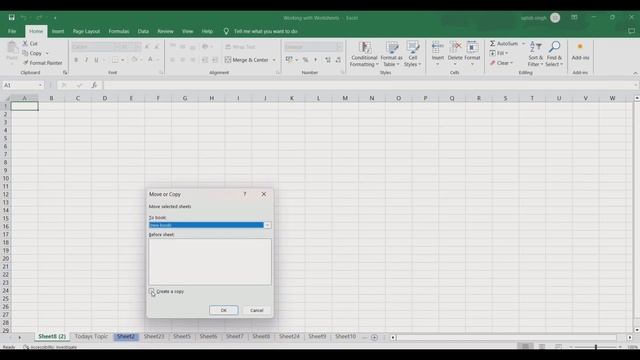Viewport: 640px width, 360px height.
Task: Click the horizontal scrollbar track
Action: point(506,338)
